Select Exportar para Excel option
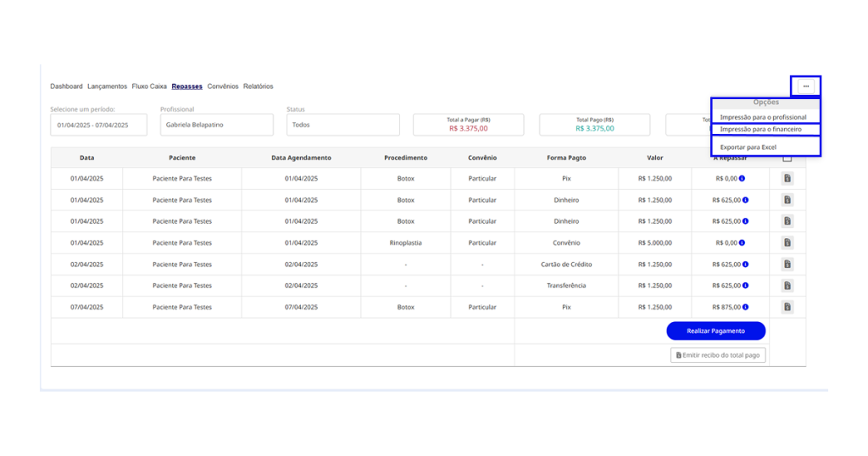 pyautogui.click(x=748, y=147)
